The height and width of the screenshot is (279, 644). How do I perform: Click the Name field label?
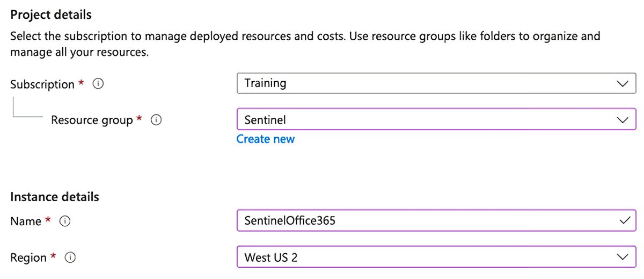point(26,221)
